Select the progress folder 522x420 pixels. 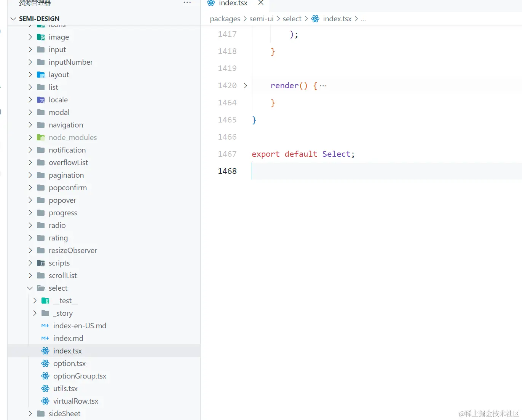(104, 213)
